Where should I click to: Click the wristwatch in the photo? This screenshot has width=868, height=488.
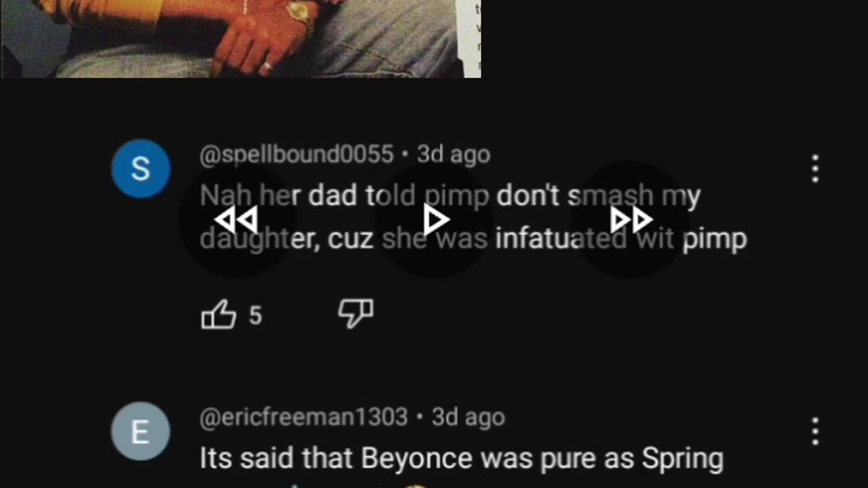click(x=299, y=11)
